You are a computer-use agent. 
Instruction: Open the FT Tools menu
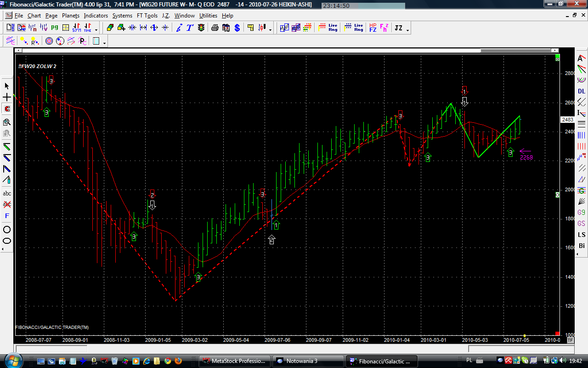(147, 16)
